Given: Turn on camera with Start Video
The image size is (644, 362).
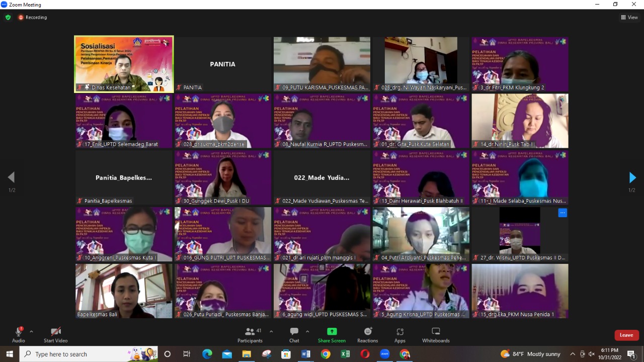Looking at the screenshot, I should tap(56, 335).
